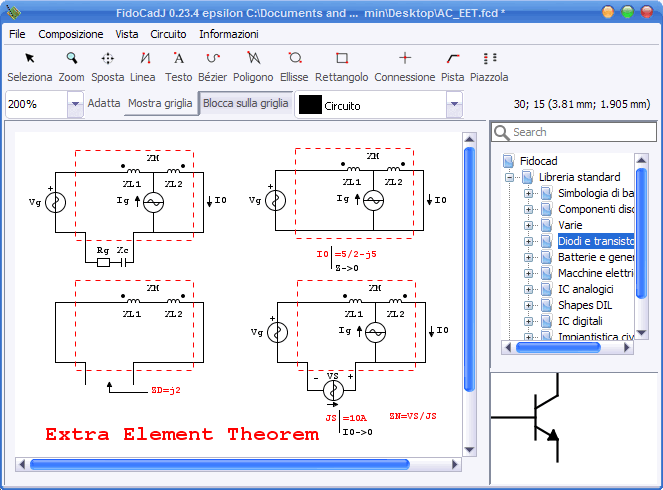Expand the Simbologia di base library node
The height and width of the screenshot is (490, 663).
coord(529,193)
